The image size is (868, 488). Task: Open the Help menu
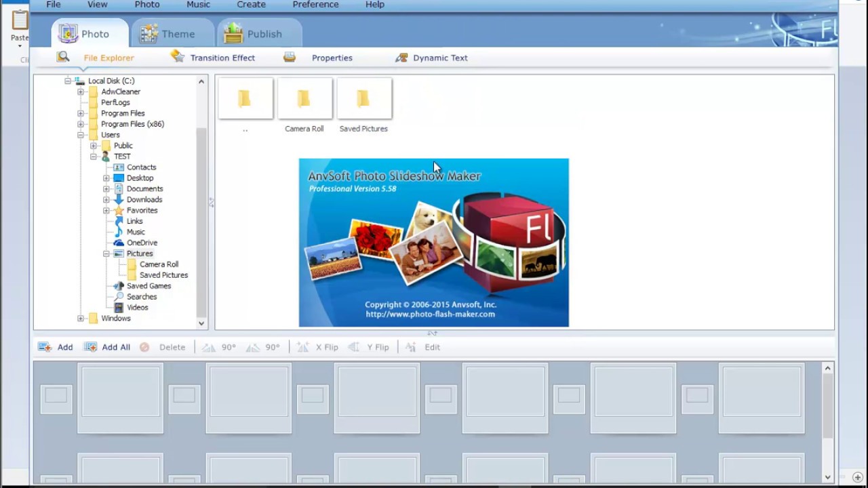[x=375, y=5]
